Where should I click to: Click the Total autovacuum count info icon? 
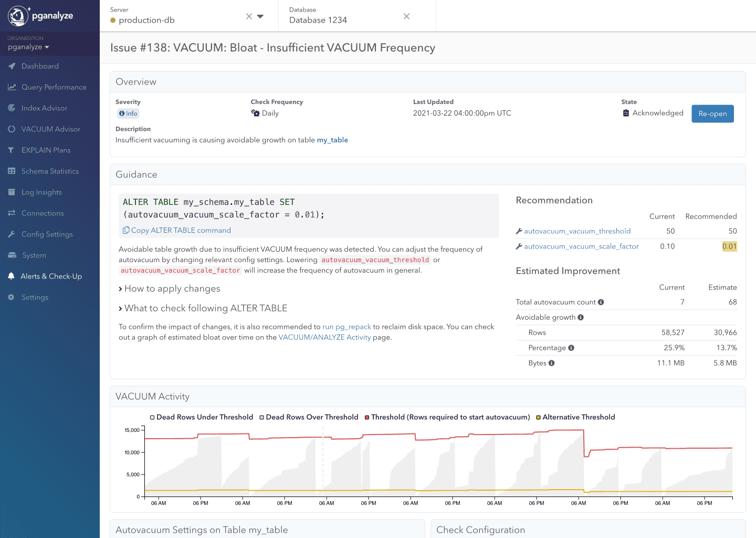(601, 302)
